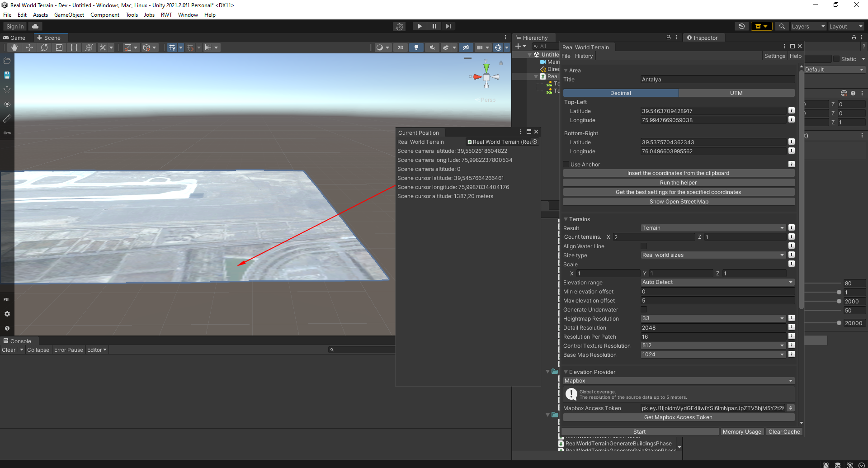Open the Result Terrain dropdown

click(x=713, y=228)
